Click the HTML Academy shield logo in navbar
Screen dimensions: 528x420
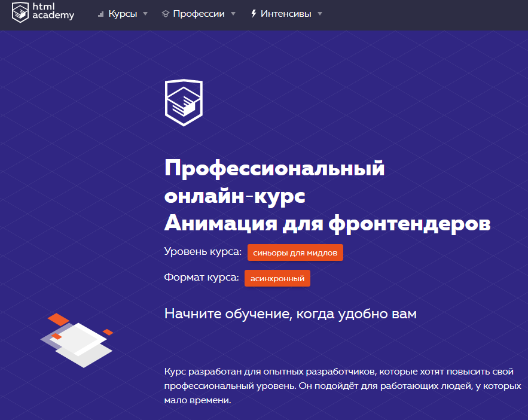click(x=20, y=12)
